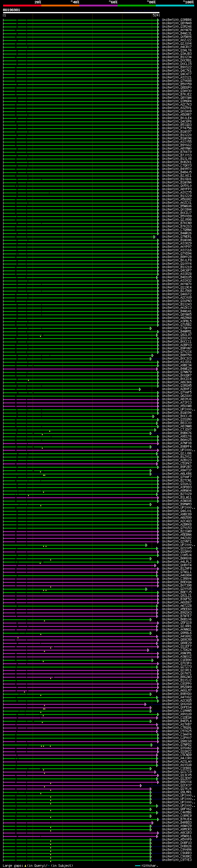
Task: Select the UniRef100_Q8DGP0 label
Action: click(x=177, y=88)
